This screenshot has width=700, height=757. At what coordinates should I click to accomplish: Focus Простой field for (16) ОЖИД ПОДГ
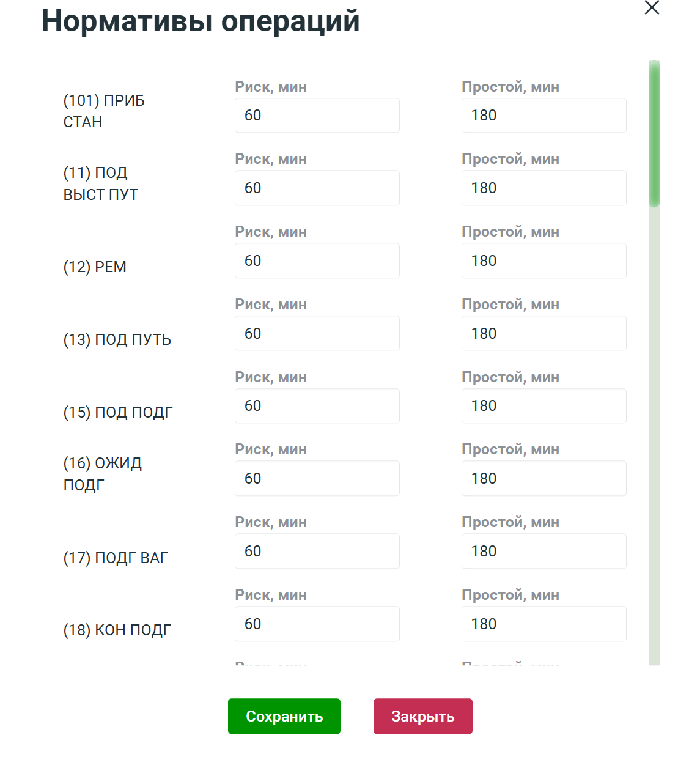click(x=543, y=479)
